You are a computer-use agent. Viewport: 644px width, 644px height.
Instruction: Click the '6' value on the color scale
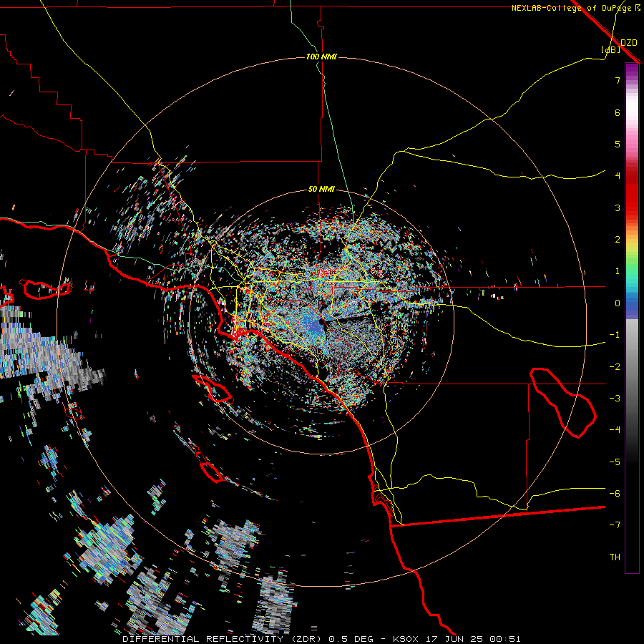(x=618, y=112)
